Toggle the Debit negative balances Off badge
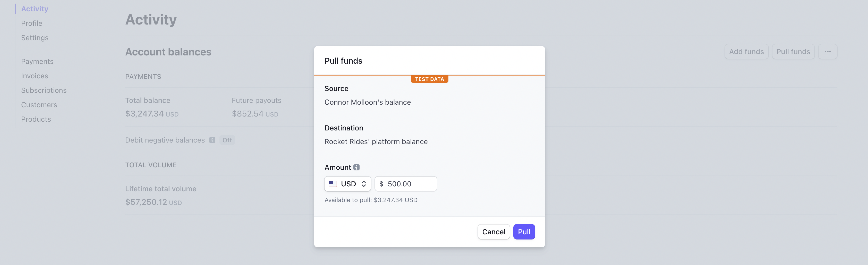The height and width of the screenshot is (265, 868). coord(227,140)
